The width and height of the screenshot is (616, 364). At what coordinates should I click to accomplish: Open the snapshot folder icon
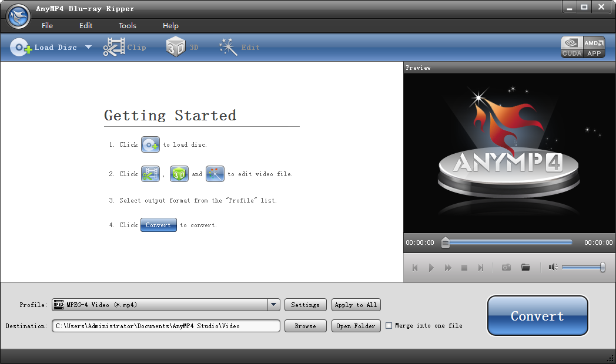coord(525,268)
